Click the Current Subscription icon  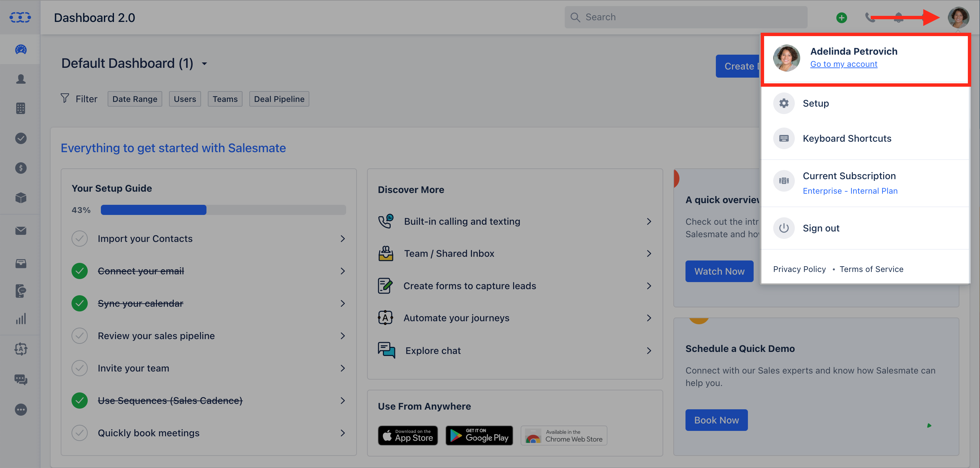783,181
